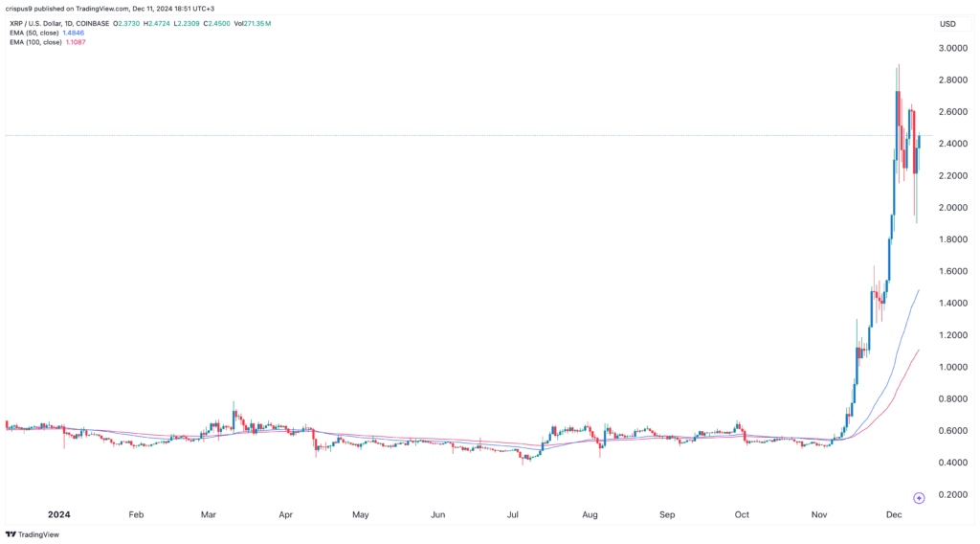980x544 pixels.
Task: Click the TradingView logo icon
Action: coord(11,534)
